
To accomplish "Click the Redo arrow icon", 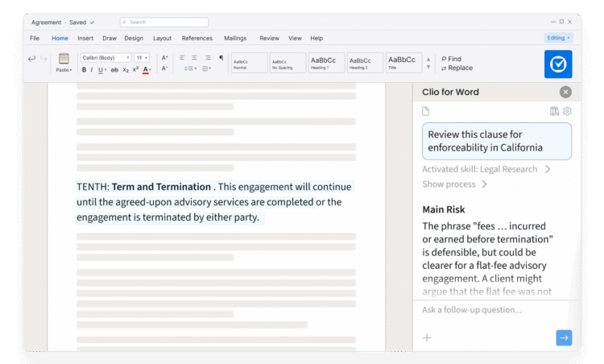I will point(43,59).
